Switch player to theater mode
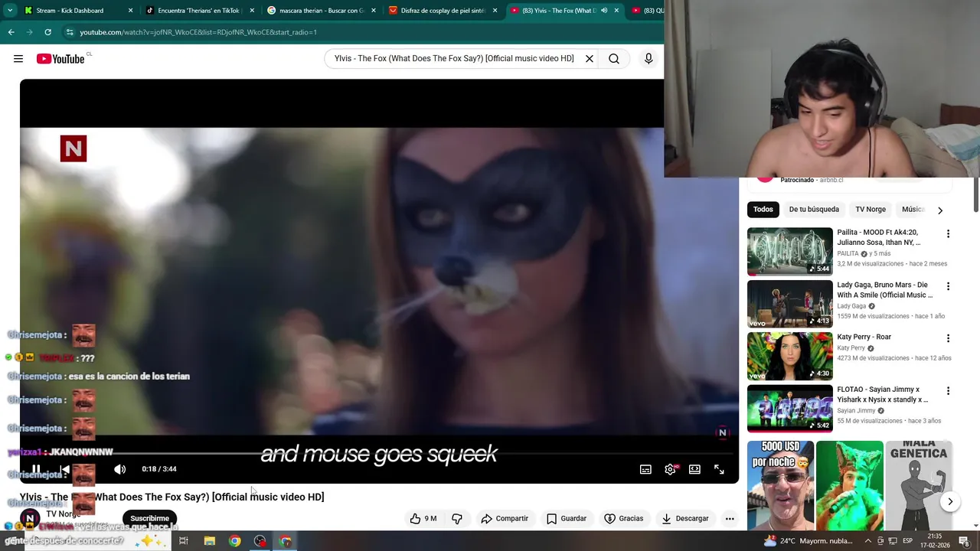The height and width of the screenshot is (551, 980). [x=694, y=469]
